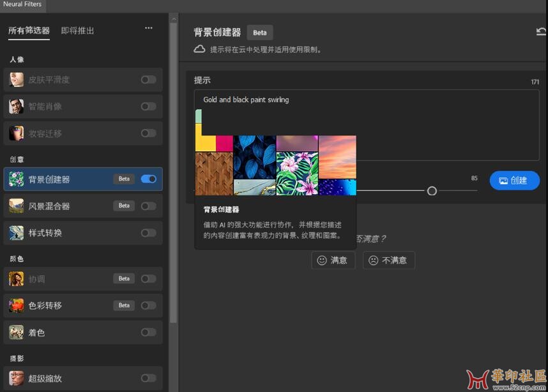Enable the 样式转换 filter switch

click(x=149, y=232)
